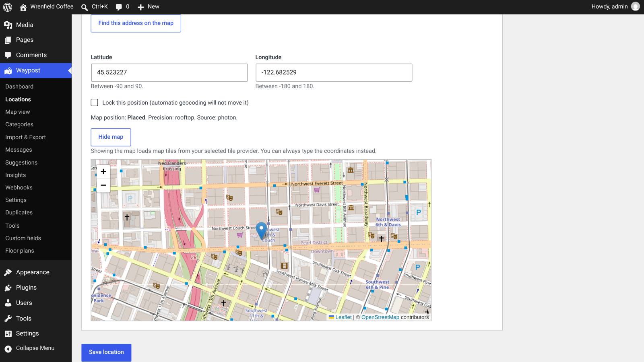This screenshot has height=362, width=644.
Task: Open the Waypost menu
Action: [36, 70]
